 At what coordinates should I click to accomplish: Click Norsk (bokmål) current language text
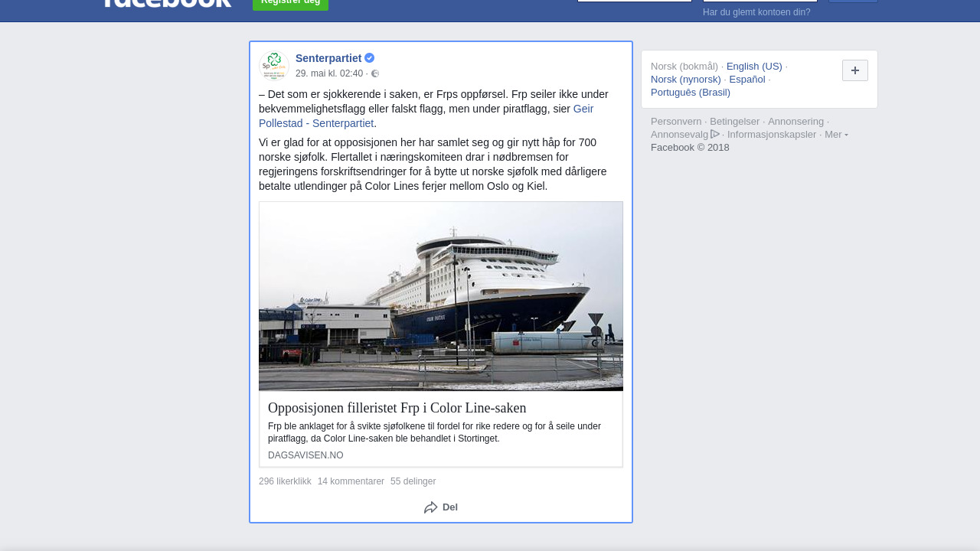pos(684,67)
